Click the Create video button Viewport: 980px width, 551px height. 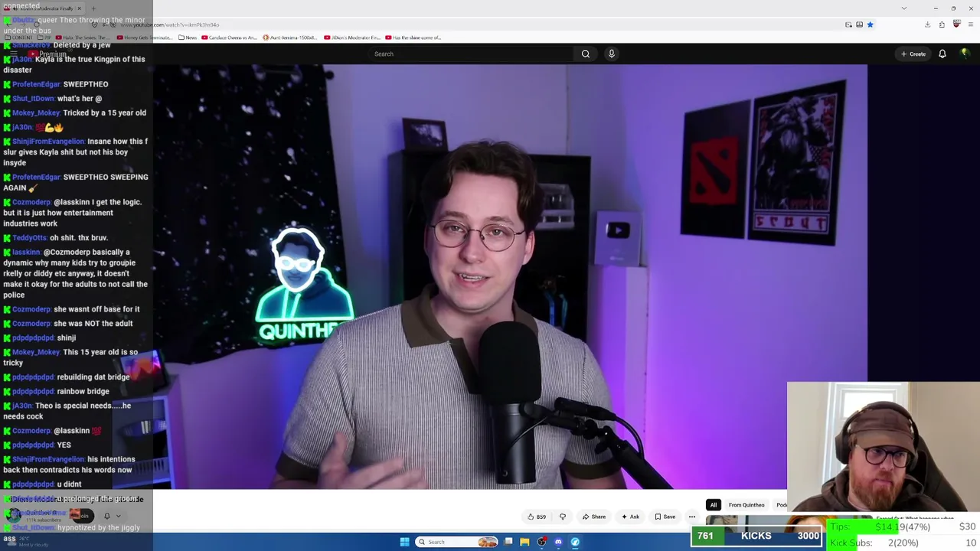(x=913, y=54)
